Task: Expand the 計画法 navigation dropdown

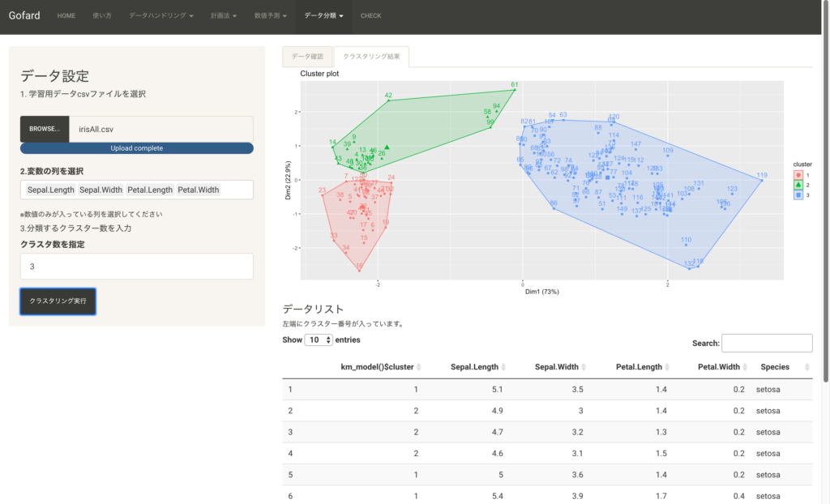Action: [x=225, y=15]
